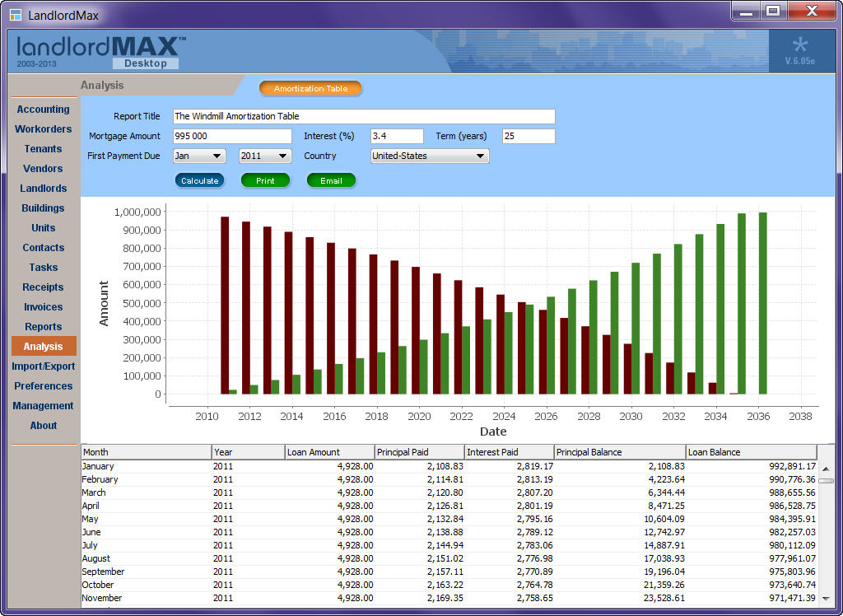The width and height of the screenshot is (843, 616).
Task: Go to Management section
Action: [x=43, y=406]
